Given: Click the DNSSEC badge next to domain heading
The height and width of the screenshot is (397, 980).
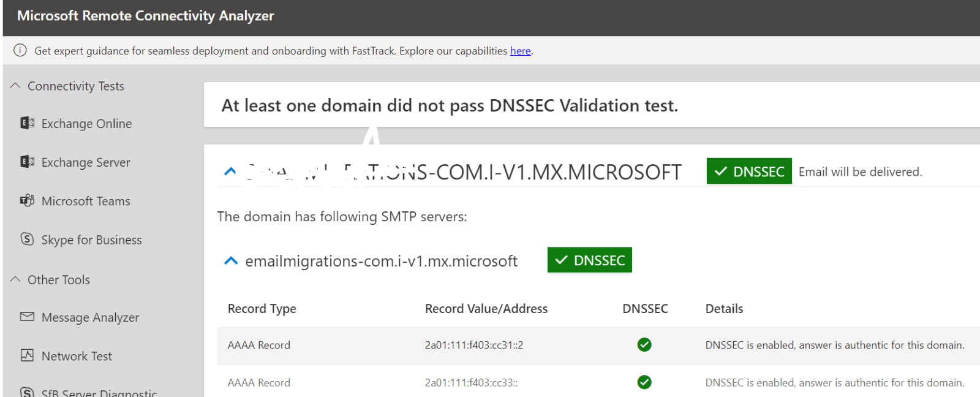Looking at the screenshot, I should point(749,171).
